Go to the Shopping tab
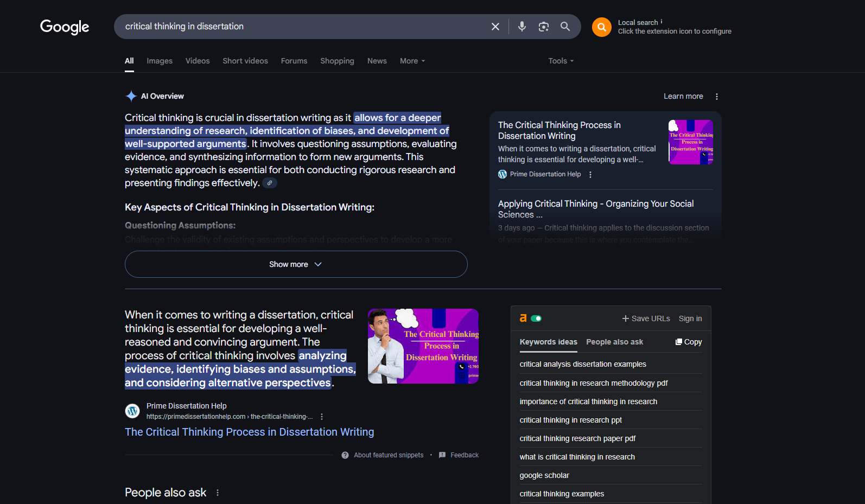Screen dimensions: 865x504 coord(337,61)
